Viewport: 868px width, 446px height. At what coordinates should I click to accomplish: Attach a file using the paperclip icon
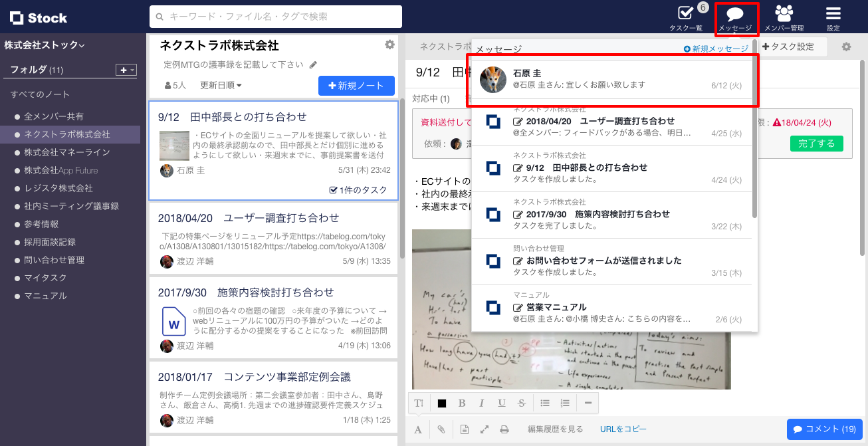coord(441,429)
